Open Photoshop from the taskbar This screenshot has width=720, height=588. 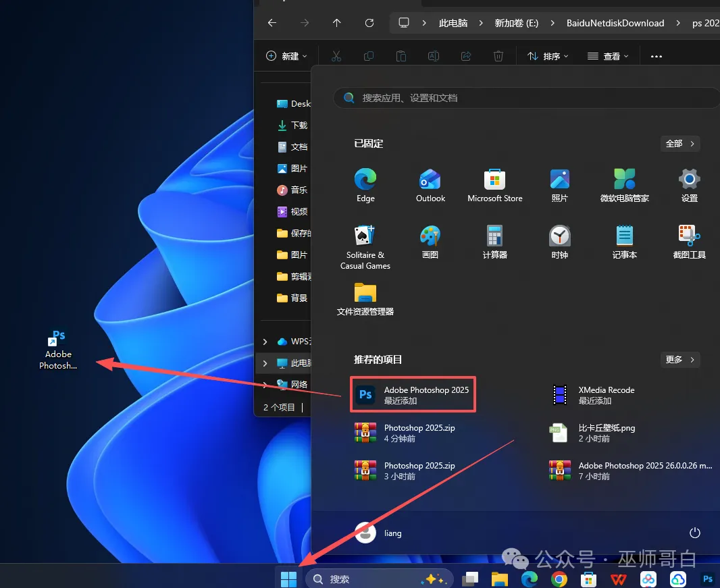tap(708, 579)
